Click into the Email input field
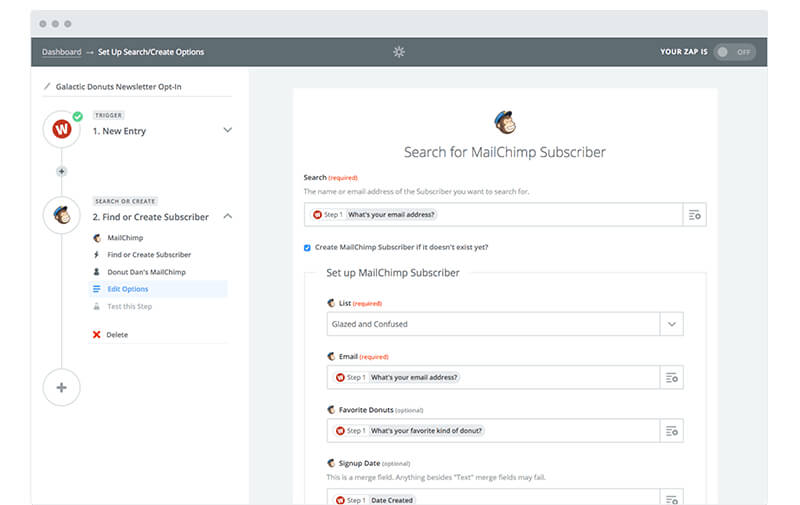Image resolution: width=800 pixels, height=505 pixels. coord(493,377)
